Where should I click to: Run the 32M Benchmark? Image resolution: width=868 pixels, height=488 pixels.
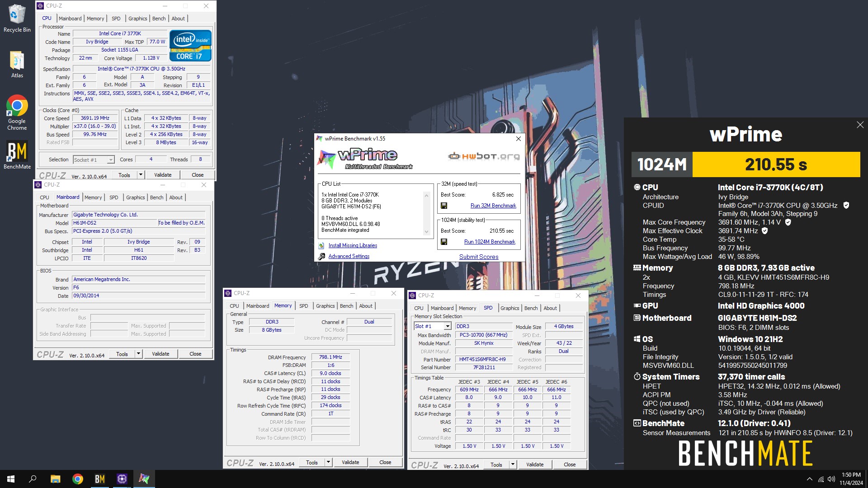tap(493, 206)
